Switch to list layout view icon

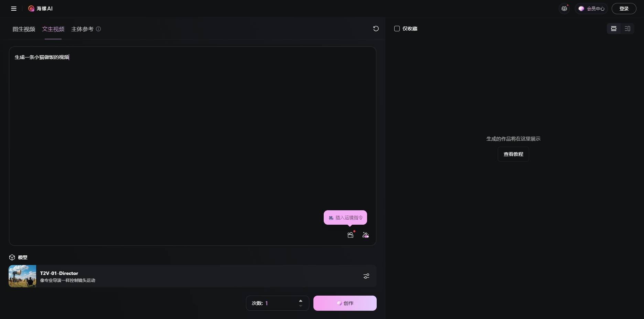(614, 29)
